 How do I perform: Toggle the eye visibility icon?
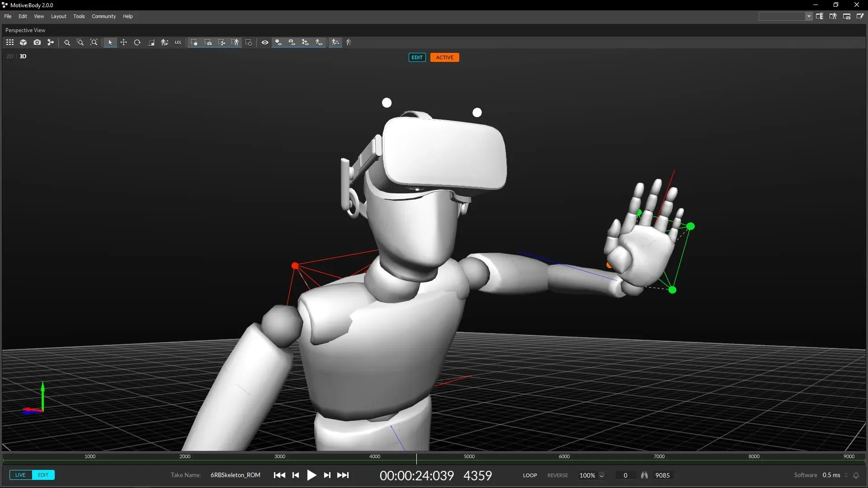265,42
